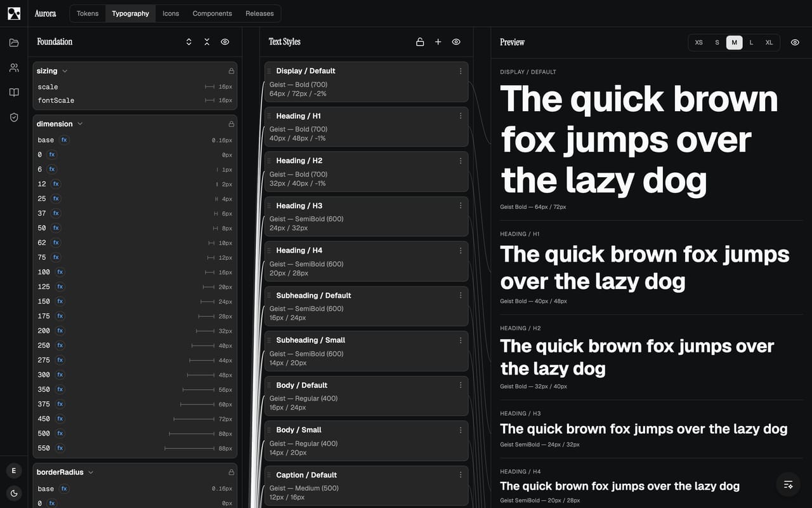The height and width of the screenshot is (508, 812).
Task: Add a new text style
Action: coord(438,42)
